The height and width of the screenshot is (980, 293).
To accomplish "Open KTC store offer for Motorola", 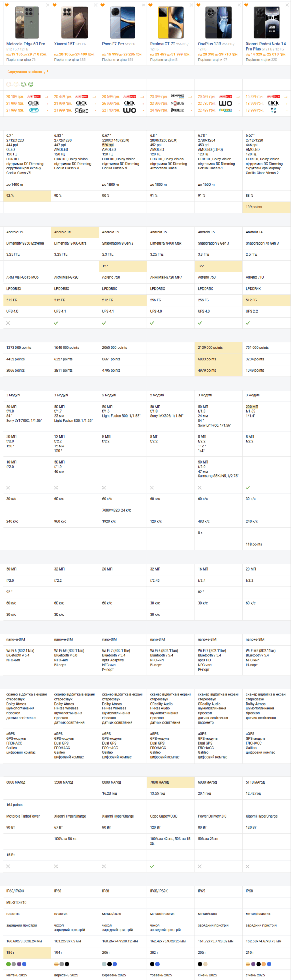I will point(34,110).
